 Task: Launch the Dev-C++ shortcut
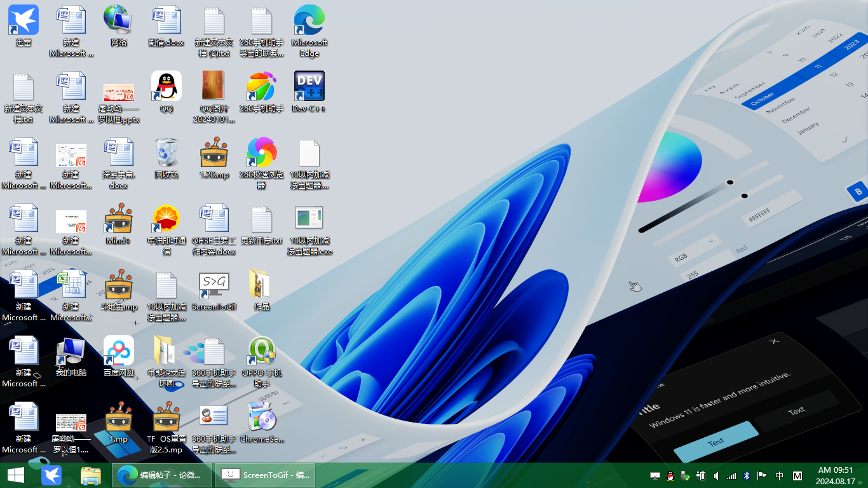point(309,92)
